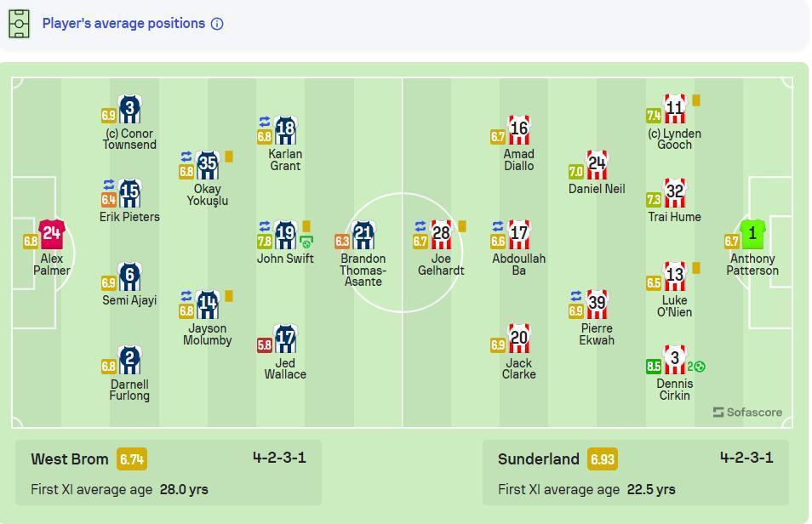Open the Player's average positions heading
Screen dimensions: 812x524
pos(123,23)
